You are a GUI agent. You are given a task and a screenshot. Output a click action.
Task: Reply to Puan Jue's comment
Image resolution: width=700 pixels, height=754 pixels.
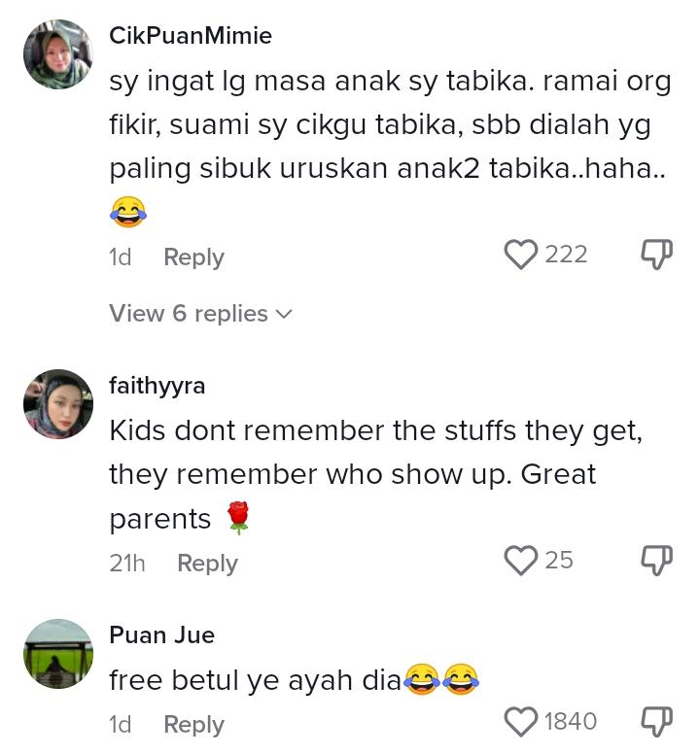[x=193, y=724]
